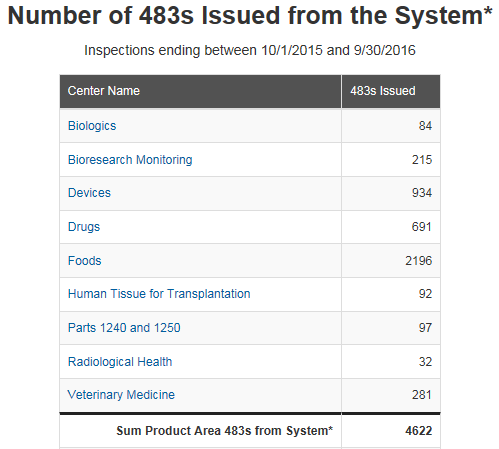
Task: Click the Drugs count value 691
Action: tap(422, 227)
